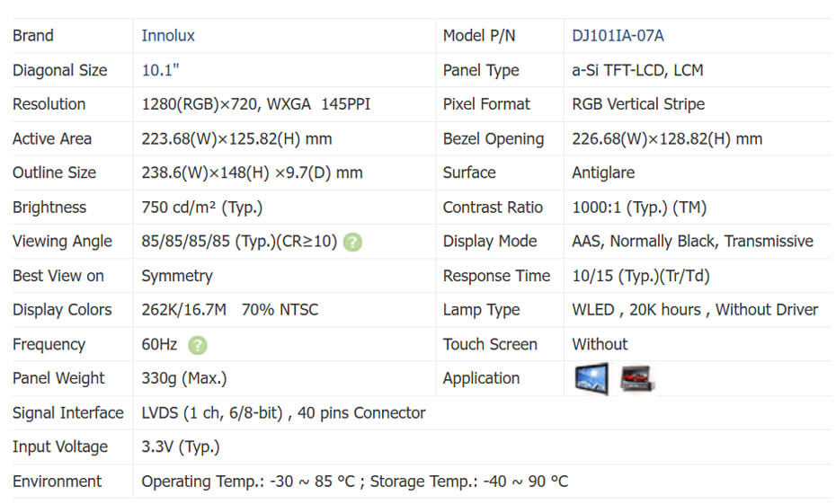This screenshot has height=504, width=836.
Task: Click the a-Si TFT-LCD, LCM panel type value
Action: pyautogui.click(x=637, y=70)
